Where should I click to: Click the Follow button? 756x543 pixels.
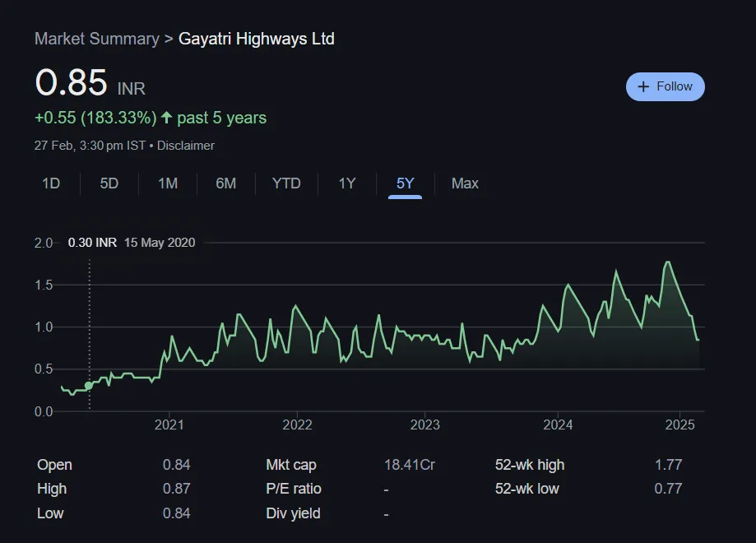pyautogui.click(x=665, y=87)
